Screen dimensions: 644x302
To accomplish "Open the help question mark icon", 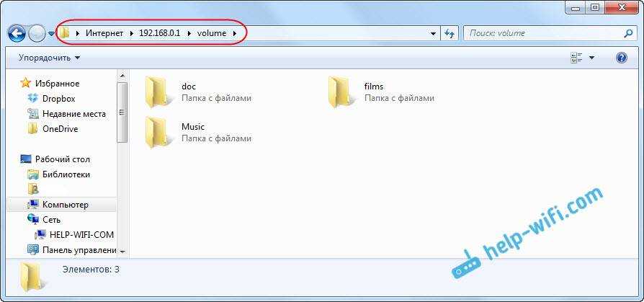I will coord(622,58).
